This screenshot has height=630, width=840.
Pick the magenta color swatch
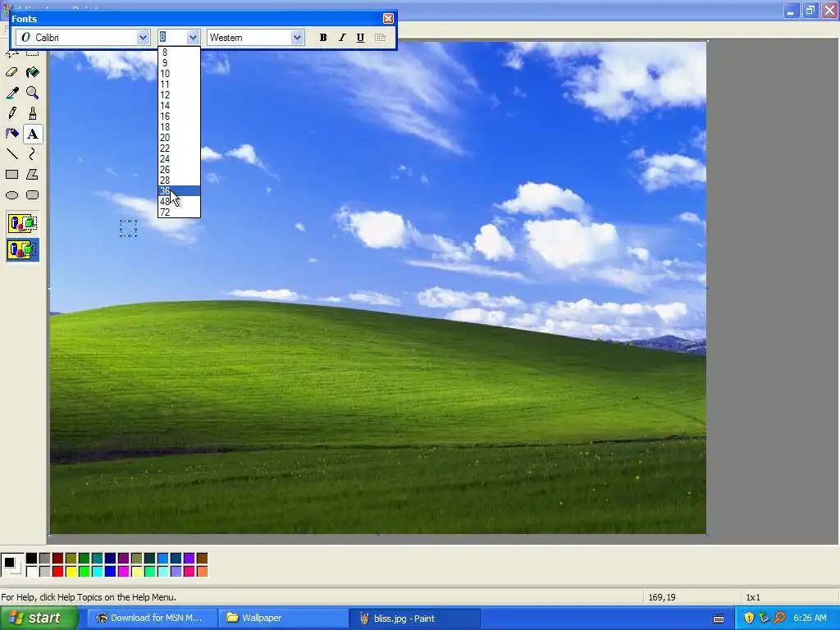tap(123, 572)
